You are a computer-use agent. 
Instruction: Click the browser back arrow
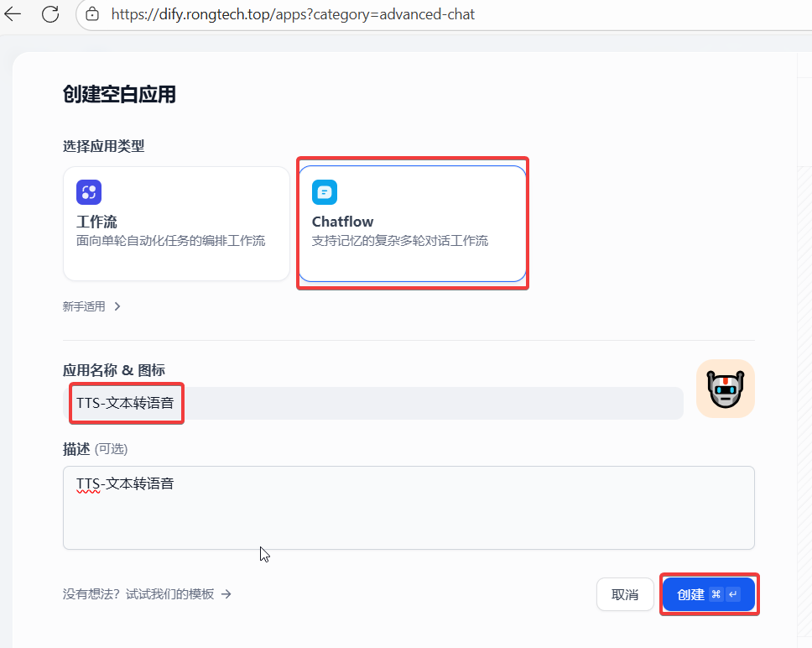[13, 14]
